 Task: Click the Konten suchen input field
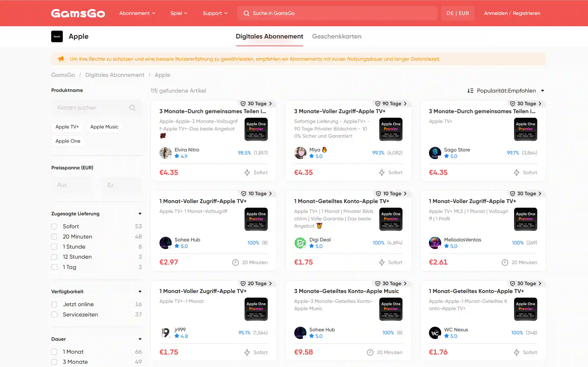click(96, 107)
